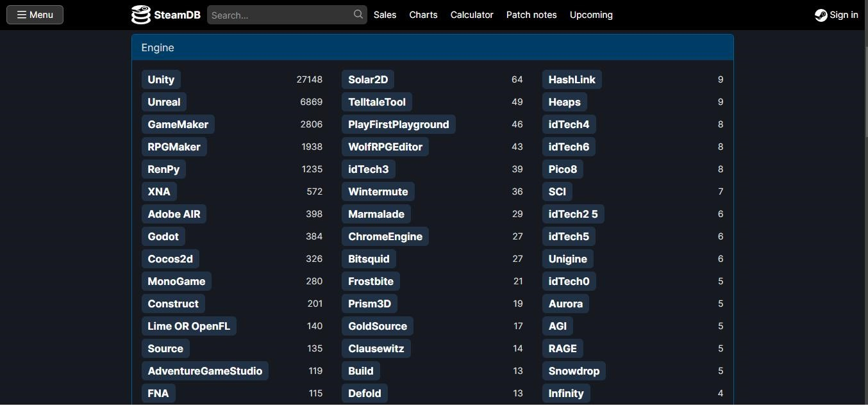Select the RenPy engine tag
The width and height of the screenshot is (868, 406).
[163, 169]
